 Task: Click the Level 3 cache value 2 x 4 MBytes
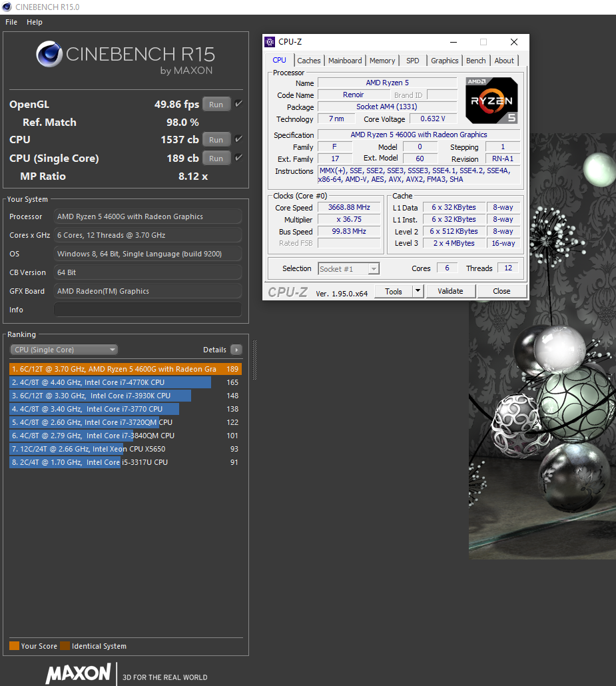pos(454,243)
